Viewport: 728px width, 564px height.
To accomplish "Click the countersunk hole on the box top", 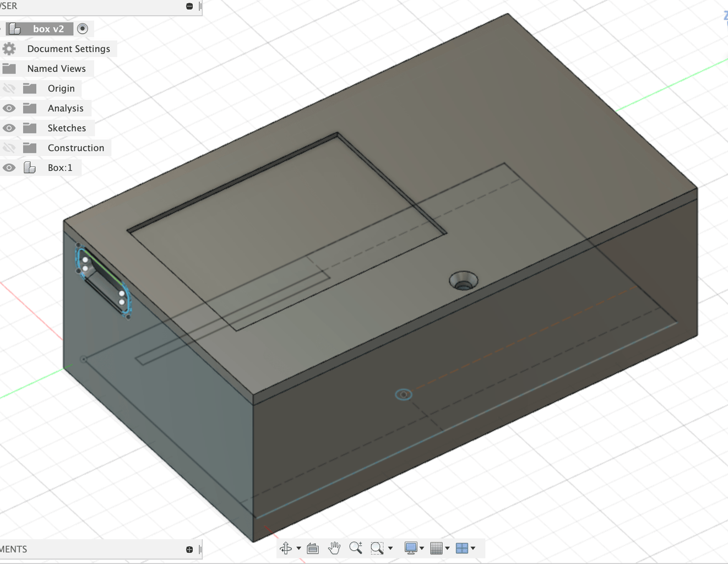I will (463, 280).
